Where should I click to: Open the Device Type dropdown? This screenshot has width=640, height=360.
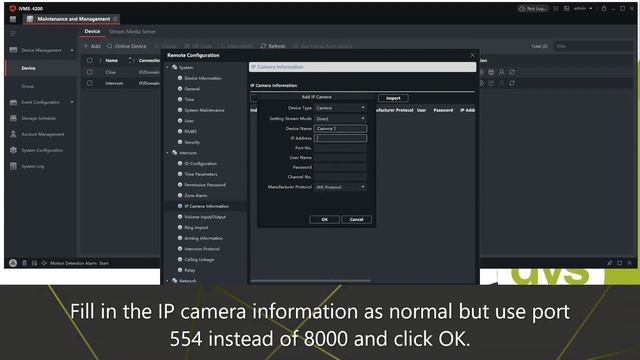tap(340, 108)
